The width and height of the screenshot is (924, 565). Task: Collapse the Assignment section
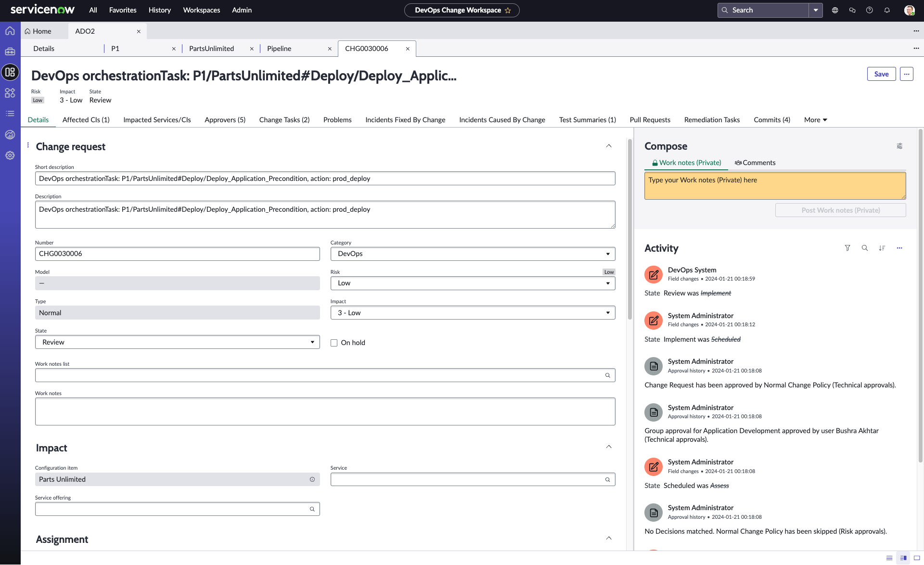coord(609,538)
